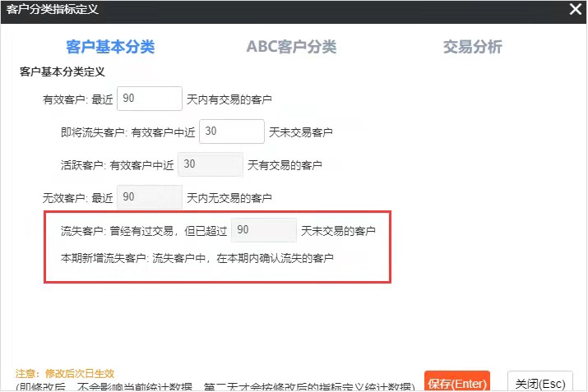Image resolution: width=588 pixels, height=392 pixels.
Task: Go to the 交易分析 tab
Action: pos(472,47)
